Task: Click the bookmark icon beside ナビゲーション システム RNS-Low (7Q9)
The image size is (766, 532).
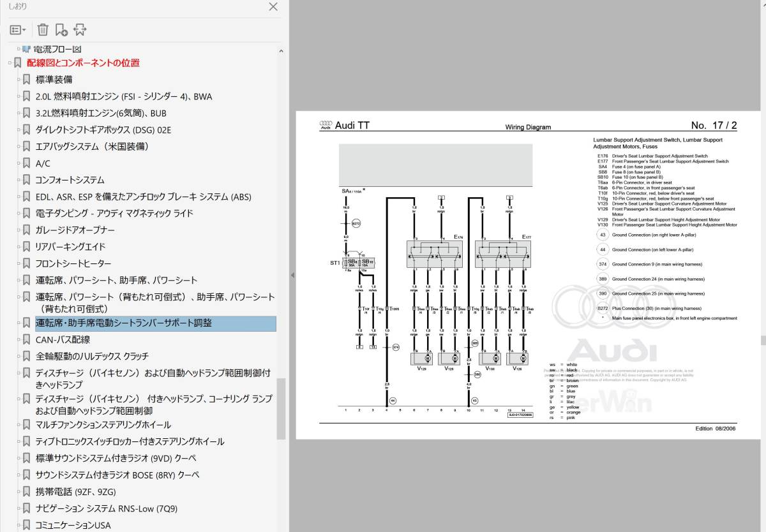Action: (x=26, y=508)
